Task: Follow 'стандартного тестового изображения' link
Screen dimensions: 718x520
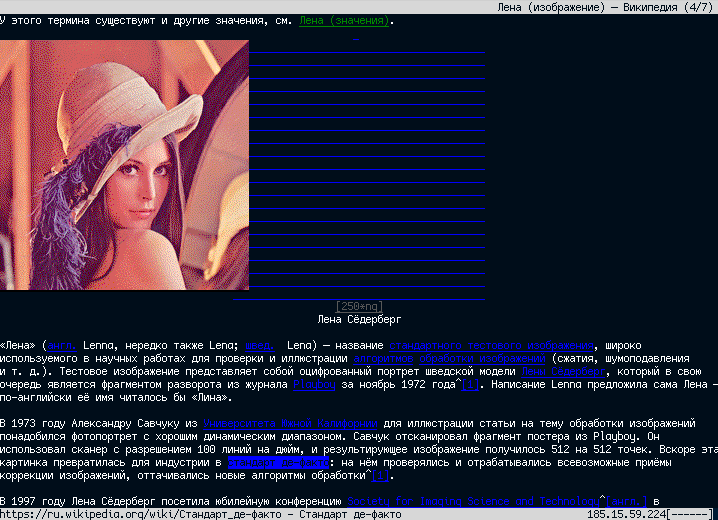Action: pos(491,346)
